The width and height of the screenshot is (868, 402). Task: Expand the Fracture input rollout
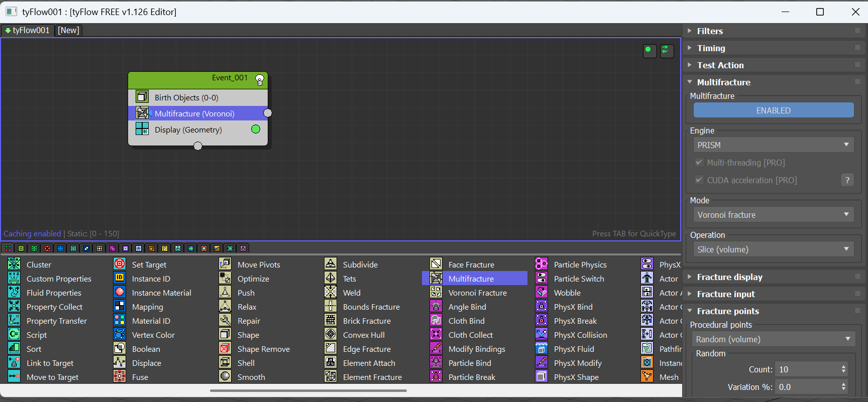774,294
